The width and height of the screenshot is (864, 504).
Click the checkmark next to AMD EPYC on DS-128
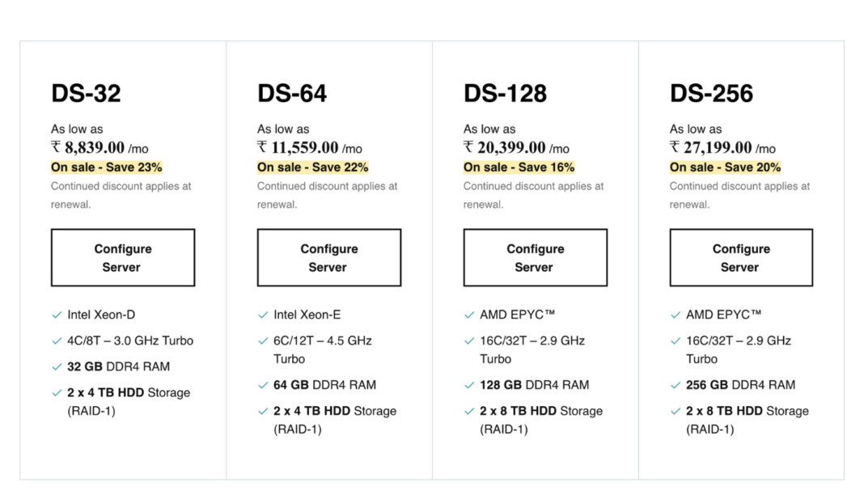pos(468,315)
